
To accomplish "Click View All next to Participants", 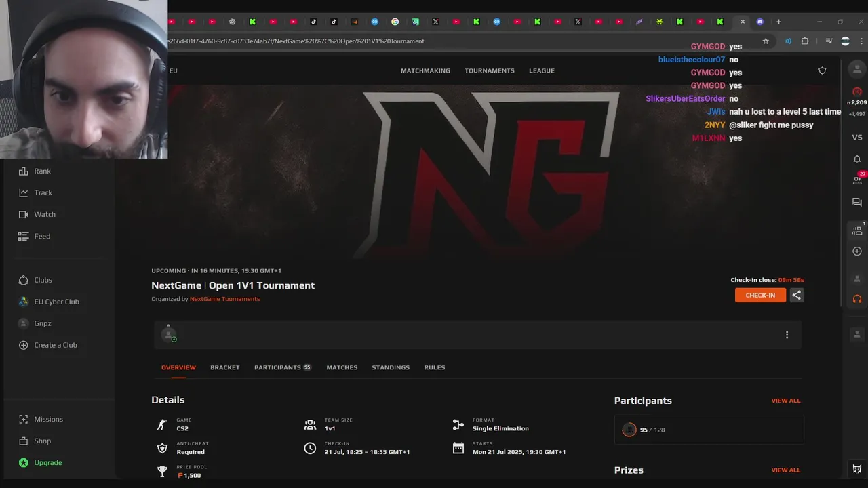I will 786,401.
